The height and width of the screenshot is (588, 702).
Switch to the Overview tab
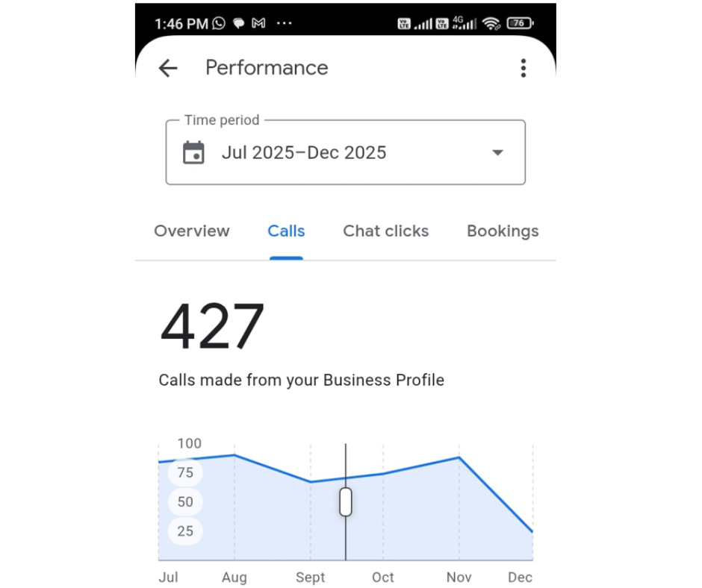point(192,231)
